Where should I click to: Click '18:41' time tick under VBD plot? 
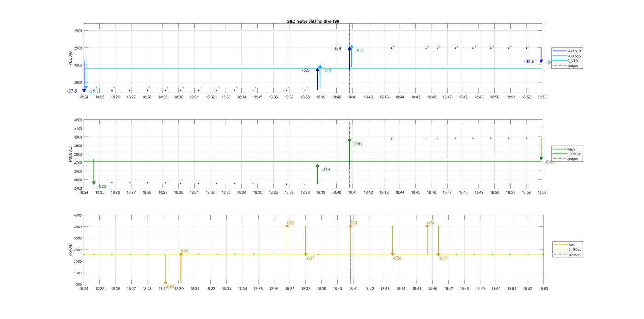[x=352, y=97]
